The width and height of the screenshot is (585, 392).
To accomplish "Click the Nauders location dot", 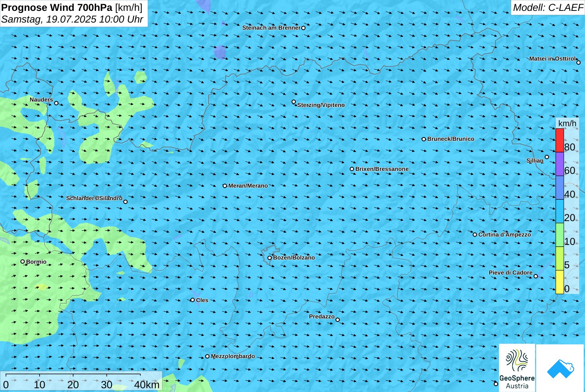I will pos(56,103).
